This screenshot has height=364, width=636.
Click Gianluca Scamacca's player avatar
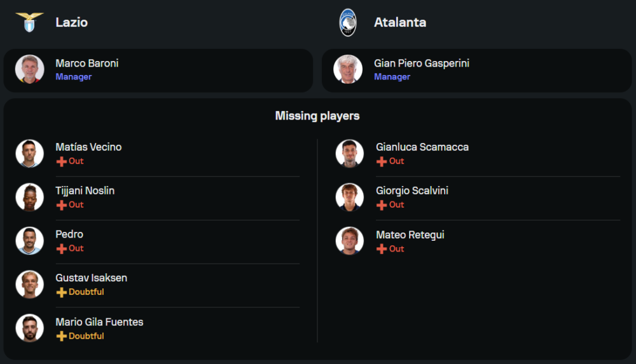[x=350, y=153]
